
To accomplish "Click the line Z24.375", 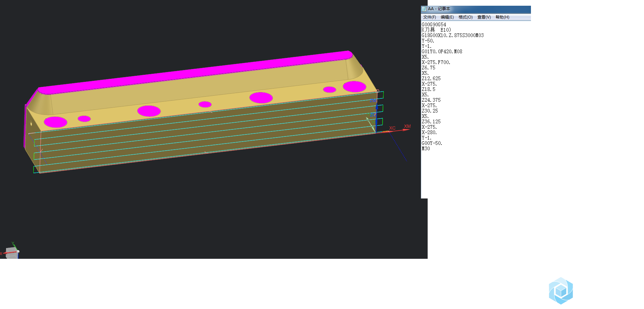I will click(x=431, y=100).
